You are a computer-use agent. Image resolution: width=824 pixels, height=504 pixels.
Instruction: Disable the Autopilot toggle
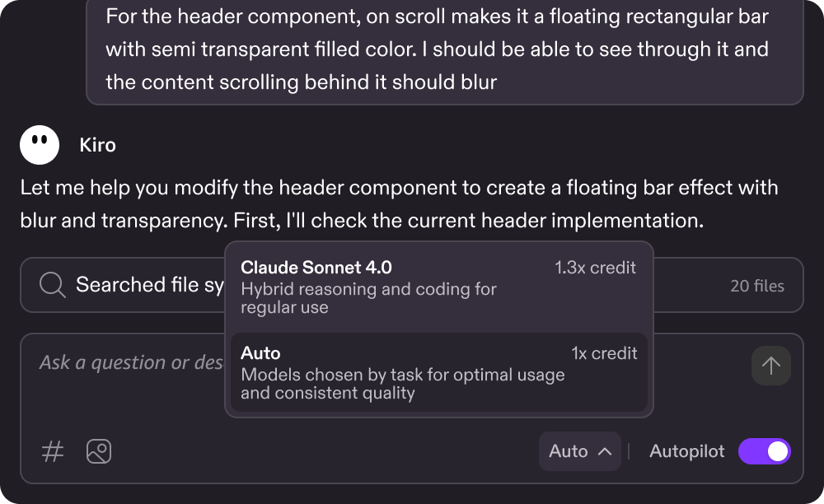(x=764, y=451)
